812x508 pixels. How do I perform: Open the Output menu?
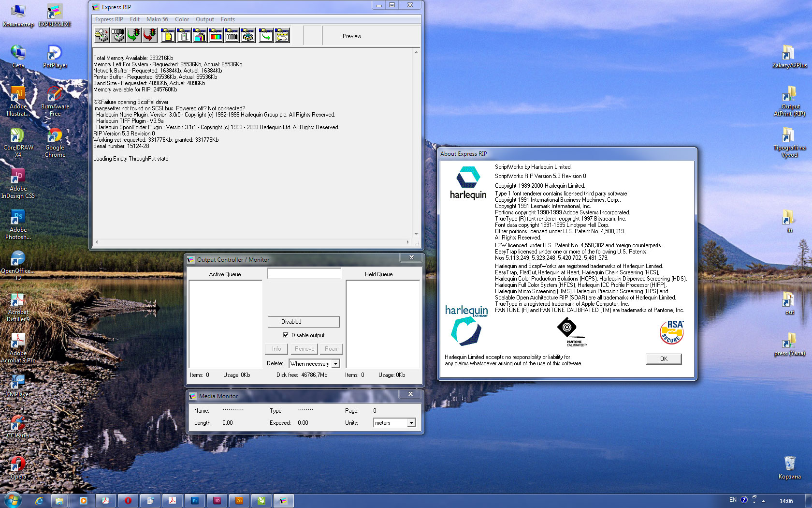click(204, 19)
